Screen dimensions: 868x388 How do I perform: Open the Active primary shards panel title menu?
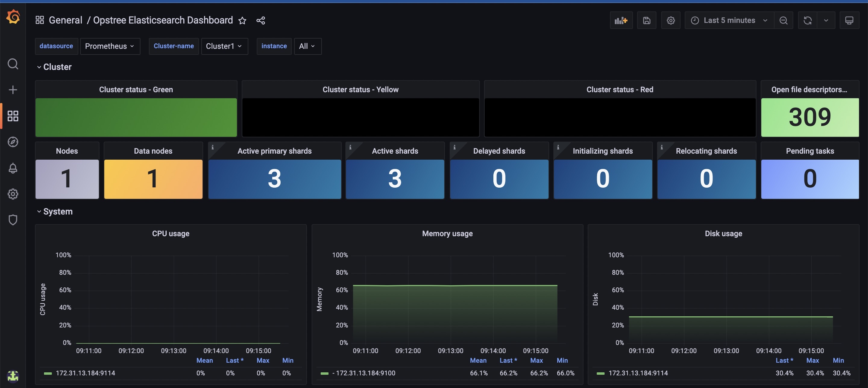pyautogui.click(x=274, y=151)
